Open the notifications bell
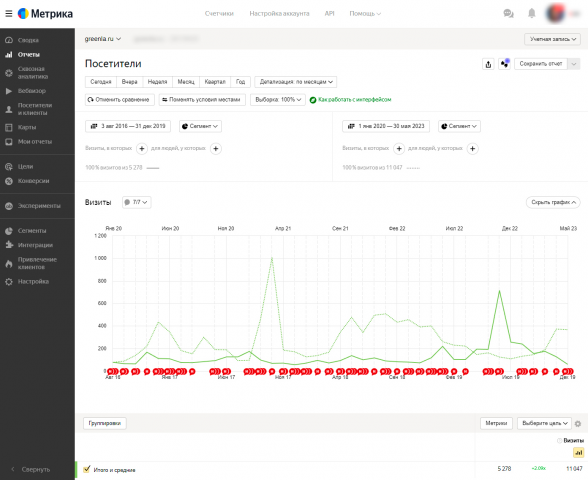Image resolution: width=588 pixels, height=480 pixels. [x=531, y=14]
